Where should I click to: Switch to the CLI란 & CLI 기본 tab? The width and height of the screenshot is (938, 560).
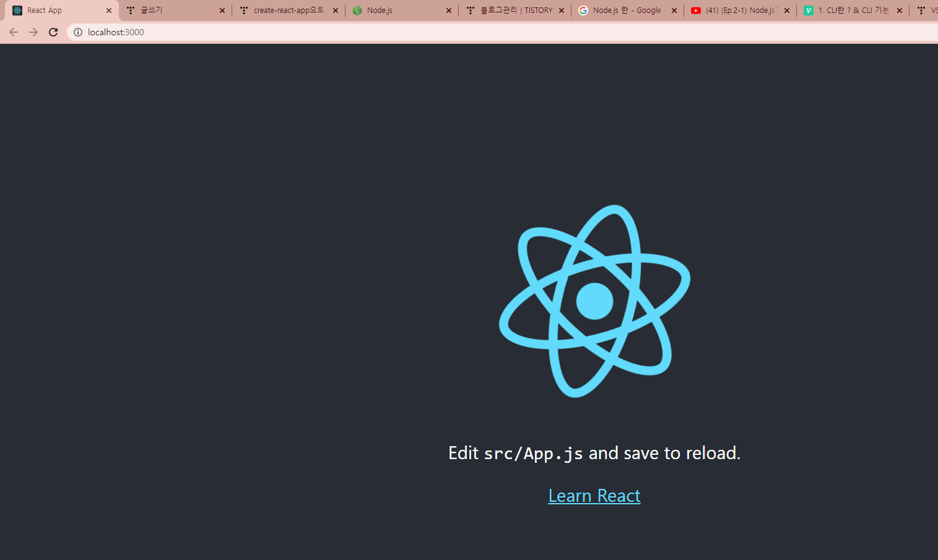click(x=853, y=11)
